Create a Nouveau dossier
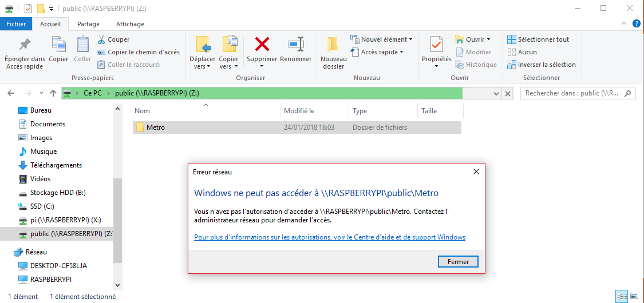 (334, 53)
